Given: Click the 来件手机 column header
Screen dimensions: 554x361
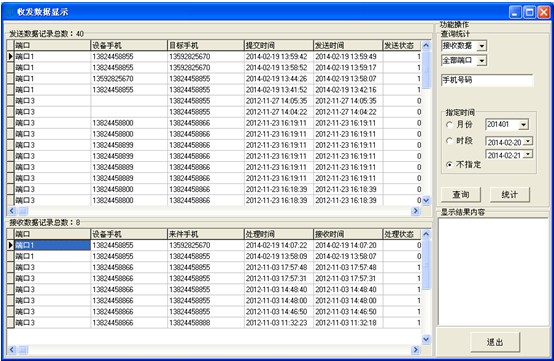Looking at the screenshot, I should (x=206, y=234).
